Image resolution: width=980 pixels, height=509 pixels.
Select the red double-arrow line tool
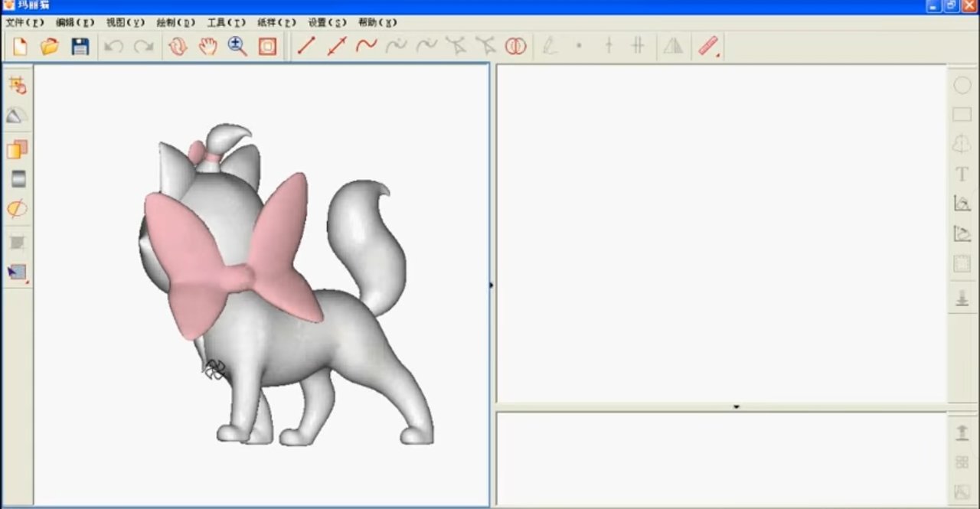(337, 46)
